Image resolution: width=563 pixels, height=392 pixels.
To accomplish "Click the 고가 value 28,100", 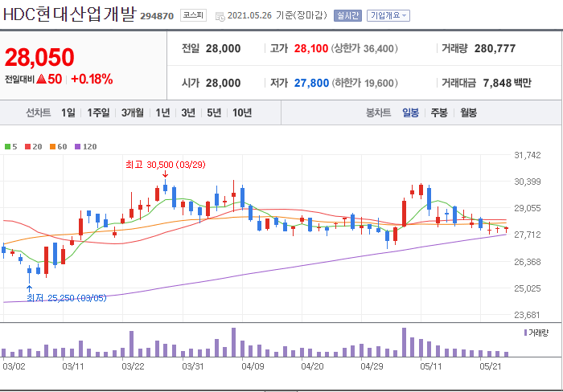I will (311, 48).
